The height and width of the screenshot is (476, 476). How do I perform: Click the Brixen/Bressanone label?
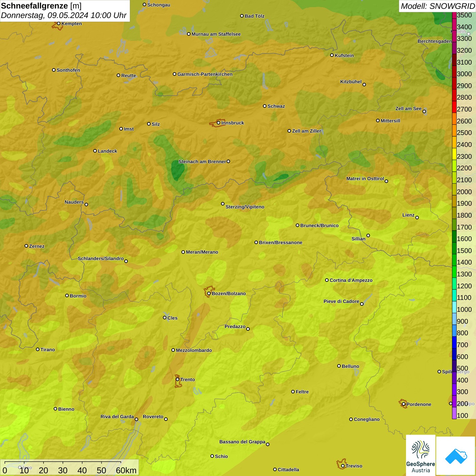coord(280,242)
